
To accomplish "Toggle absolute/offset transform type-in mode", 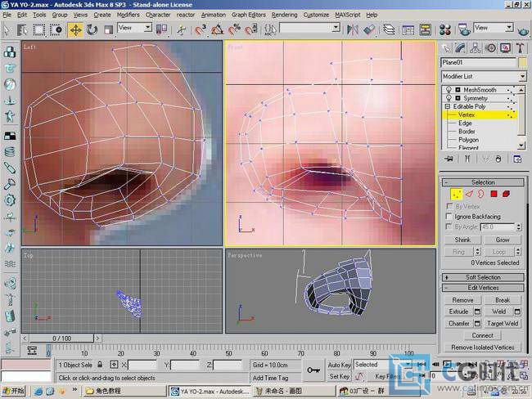I will 114,365.
